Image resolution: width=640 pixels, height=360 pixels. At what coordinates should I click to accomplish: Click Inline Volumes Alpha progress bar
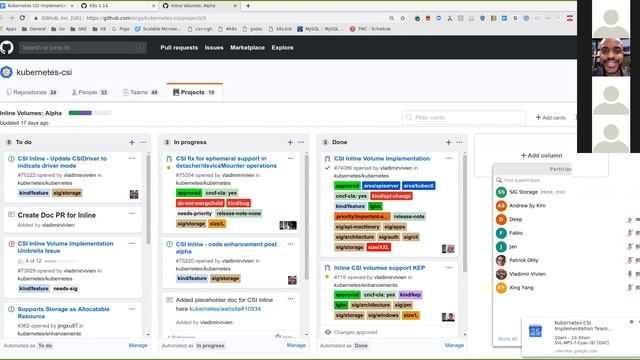pos(90,113)
